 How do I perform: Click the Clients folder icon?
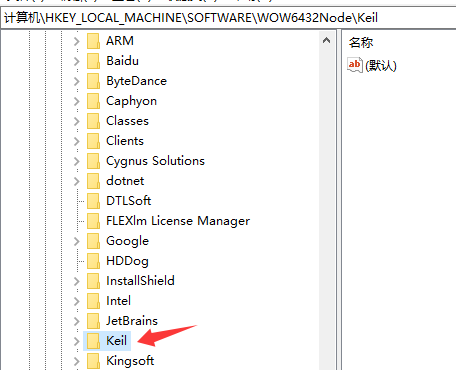pyautogui.click(x=93, y=141)
